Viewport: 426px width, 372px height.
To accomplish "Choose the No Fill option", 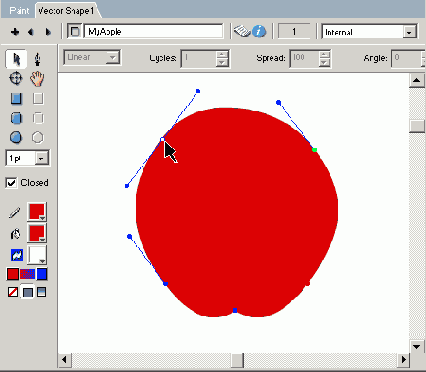I will point(13,292).
